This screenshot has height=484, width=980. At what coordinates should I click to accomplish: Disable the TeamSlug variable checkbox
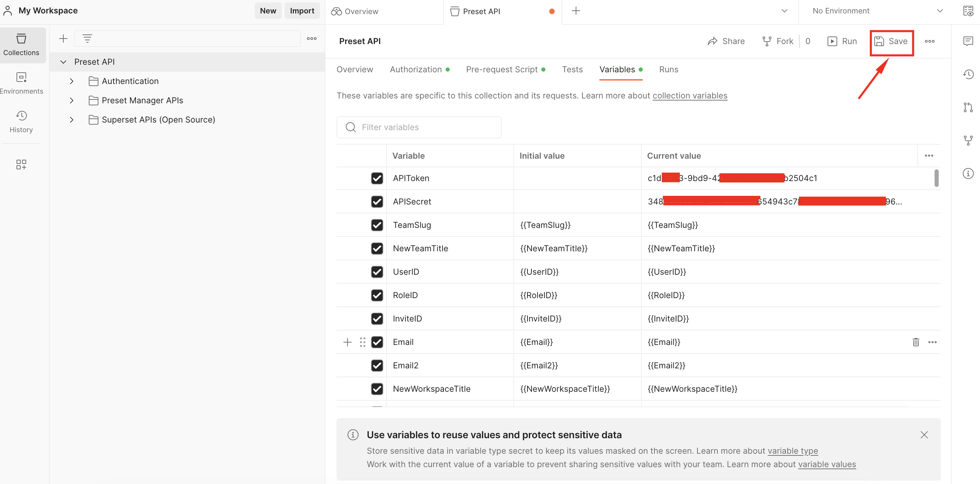377,225
